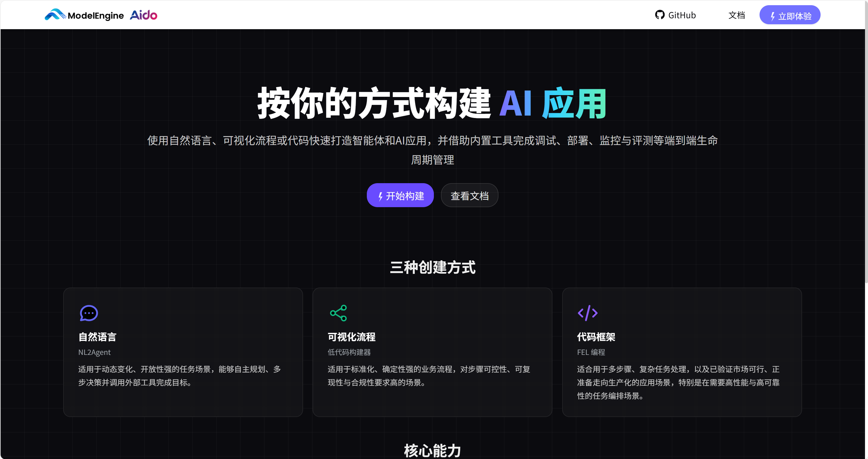
Task: Click the 查看文档 button
Action: (x=469, y=195)
